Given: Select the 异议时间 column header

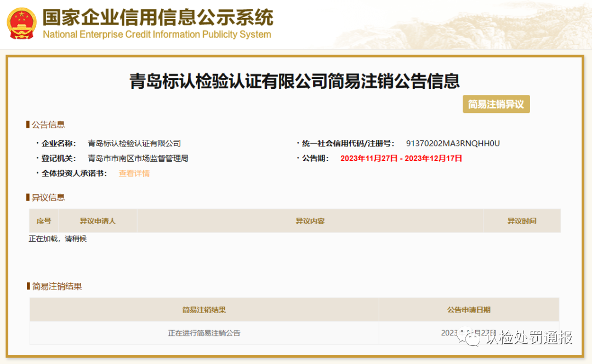Looking at the screenshot, I should tap(522, 221).
